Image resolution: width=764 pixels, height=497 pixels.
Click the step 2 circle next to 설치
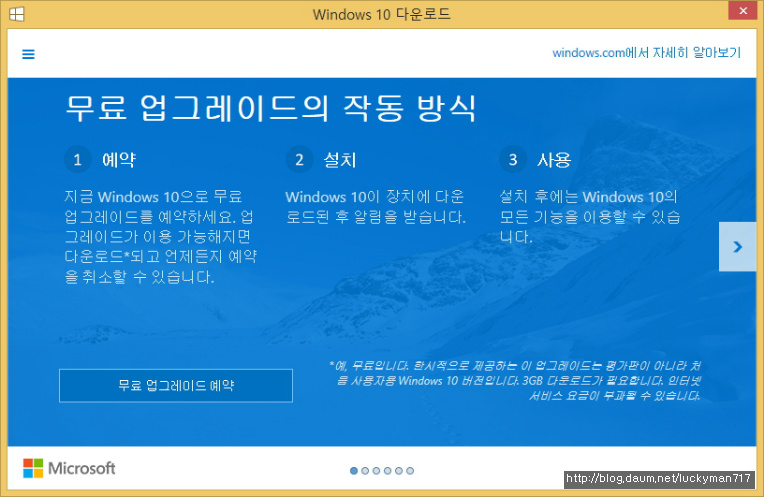[299, 159]
